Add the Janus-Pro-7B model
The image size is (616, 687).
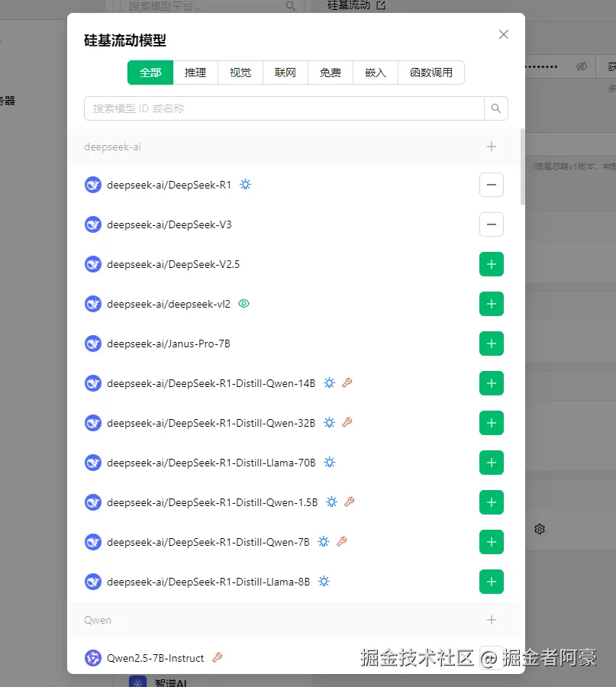[492, 343]
